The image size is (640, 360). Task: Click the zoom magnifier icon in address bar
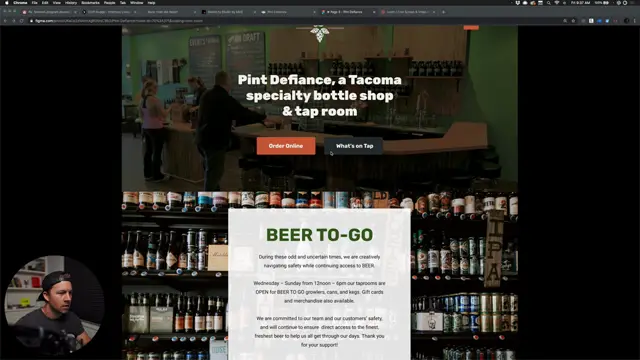pos(565,20)
